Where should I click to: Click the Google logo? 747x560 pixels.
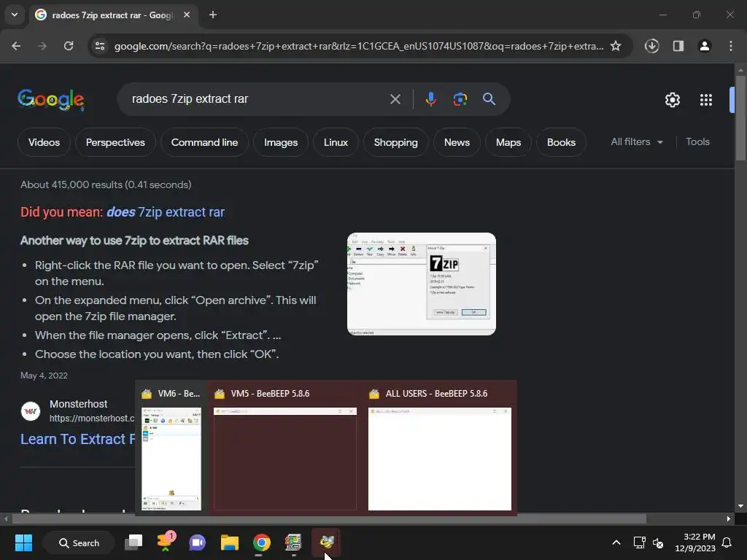coord(51,99)
